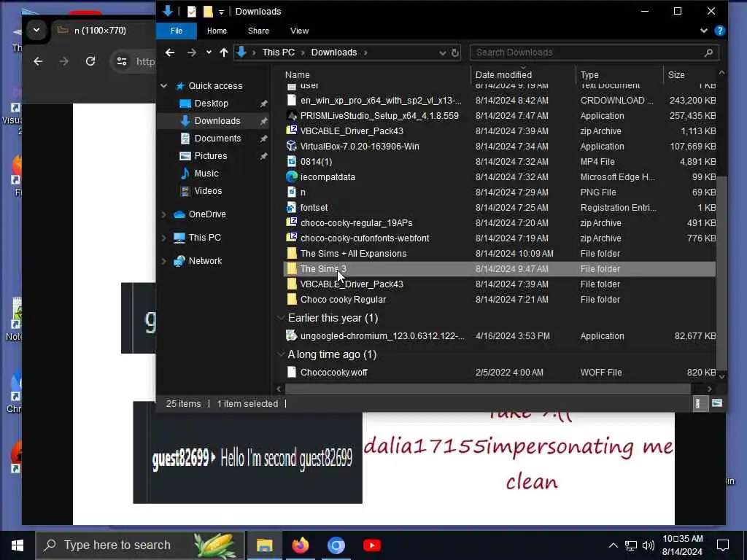Expand the OneDrive tree node

[x=164, y=214]
